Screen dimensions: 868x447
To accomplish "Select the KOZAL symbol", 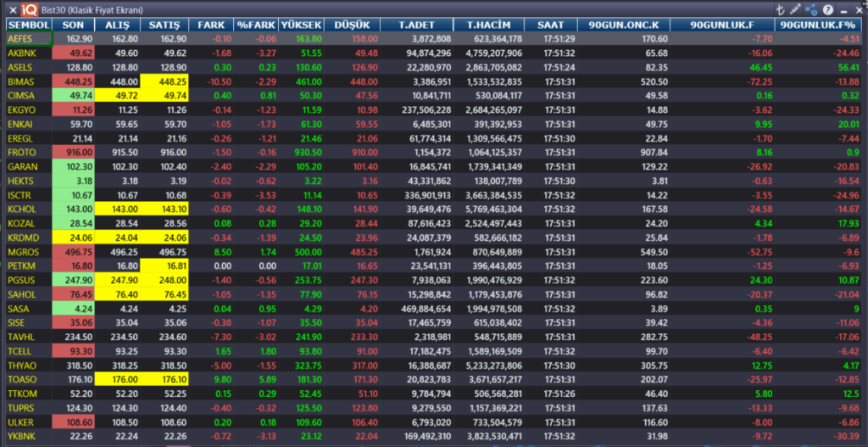I will coord(21,224).
